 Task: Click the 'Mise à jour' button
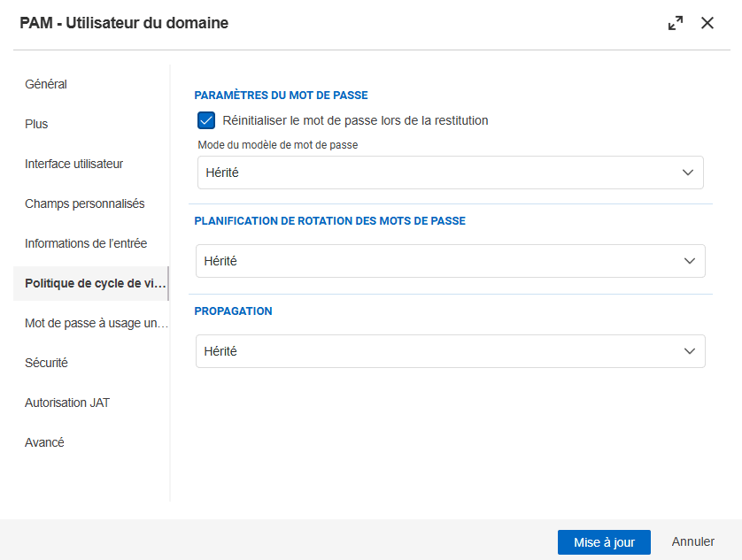[604, 541]
